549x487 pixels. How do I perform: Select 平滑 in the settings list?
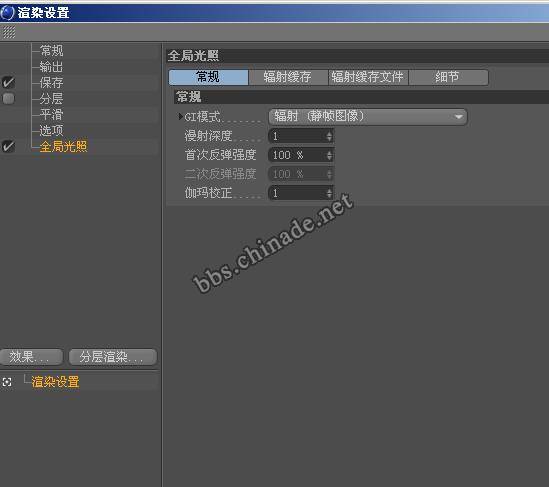pyautogui.click(x=51, y=114)
